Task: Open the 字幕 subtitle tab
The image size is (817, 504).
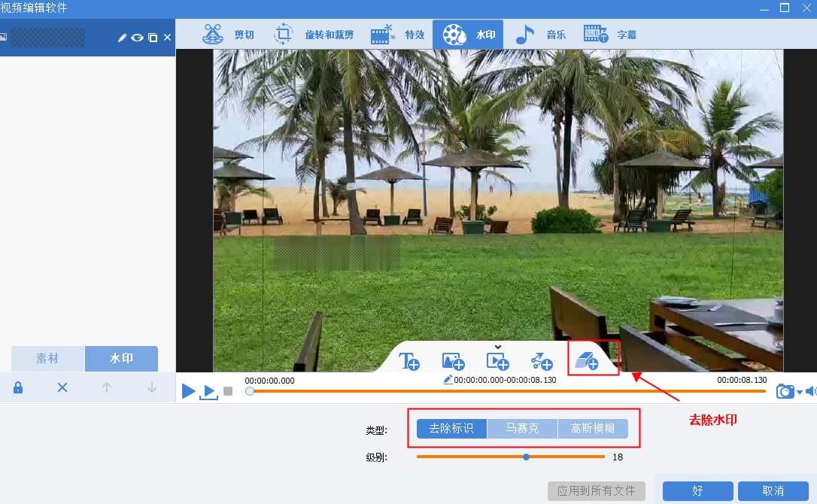Action: click(609, 35)
